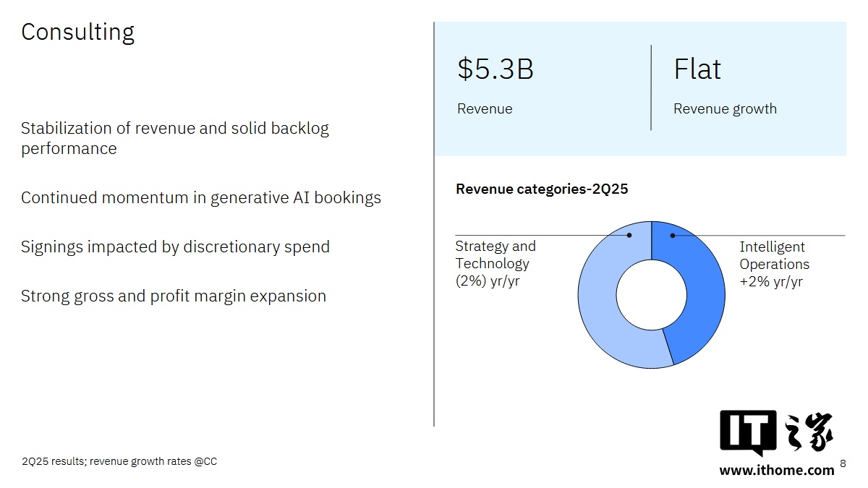Select the Signings impacted by discretionary spend line
Screen dimensions: 868x488
click(x=175, y=247)
